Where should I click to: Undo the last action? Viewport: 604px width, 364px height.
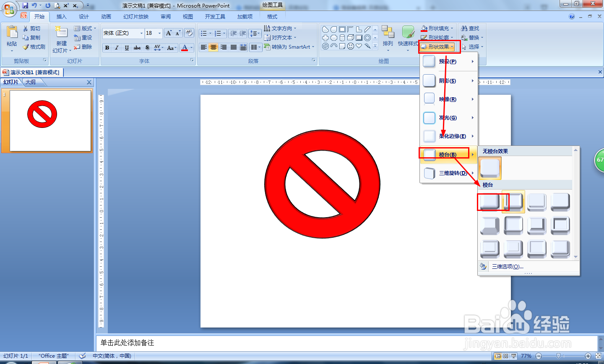34,5
